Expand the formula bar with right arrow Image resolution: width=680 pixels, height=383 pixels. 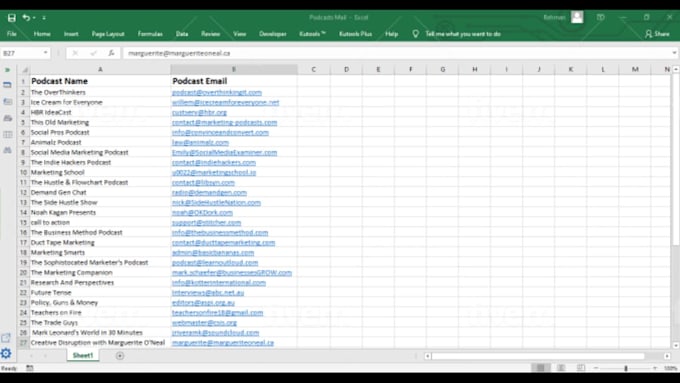coord(674,53)
